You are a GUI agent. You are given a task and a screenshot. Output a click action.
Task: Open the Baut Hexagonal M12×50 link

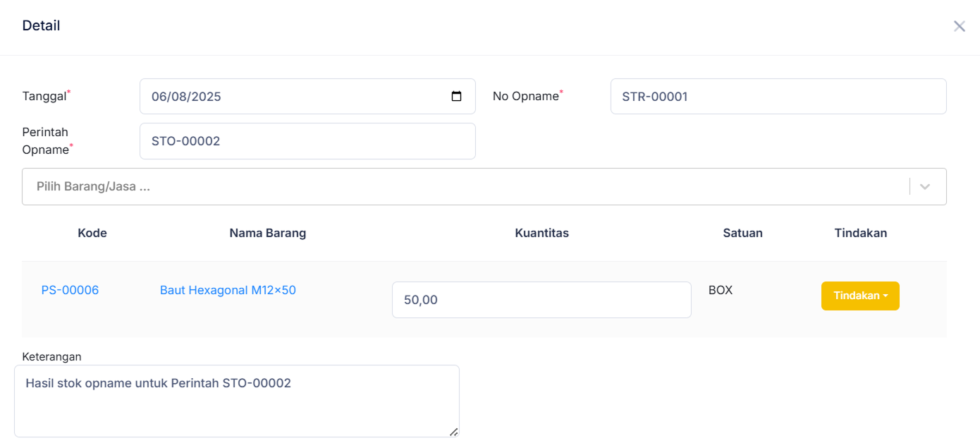[x=228, y=290]
